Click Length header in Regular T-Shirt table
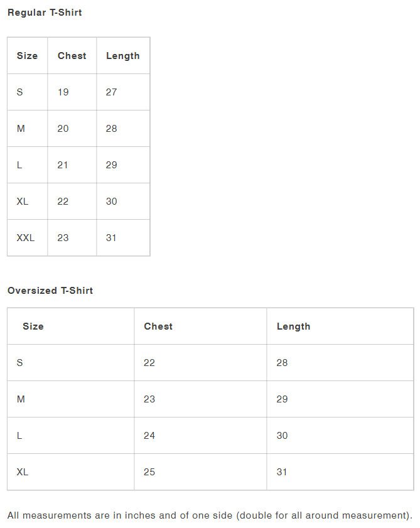Image resolution: width=420 pixels, height=528 pixels. coord(122,56)
